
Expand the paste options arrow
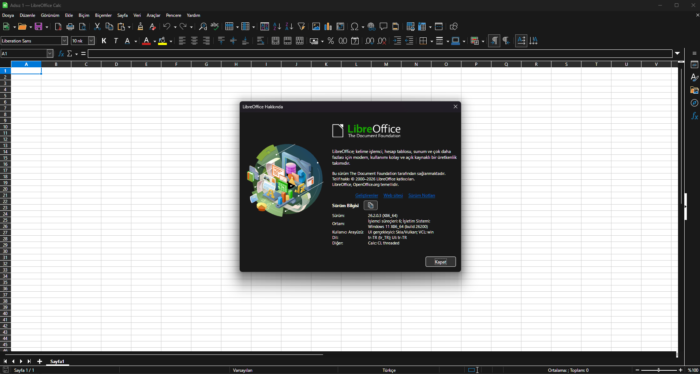coord(129,27)
